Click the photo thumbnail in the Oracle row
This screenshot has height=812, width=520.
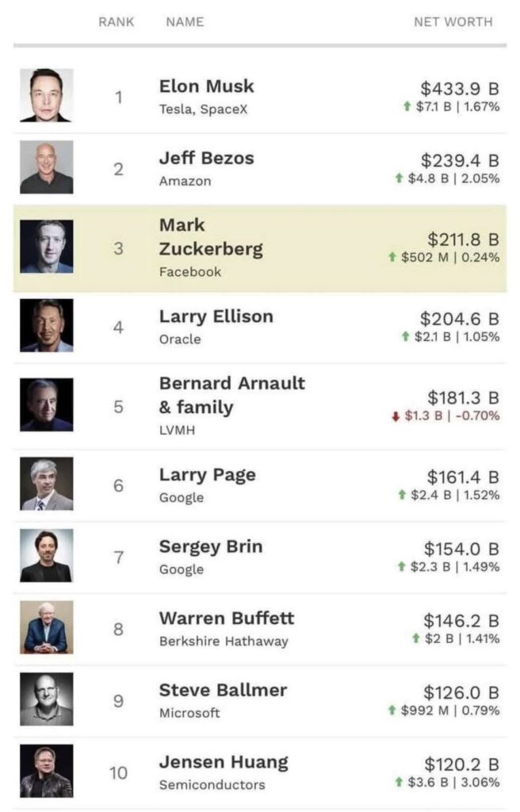(x=46, y=325)
